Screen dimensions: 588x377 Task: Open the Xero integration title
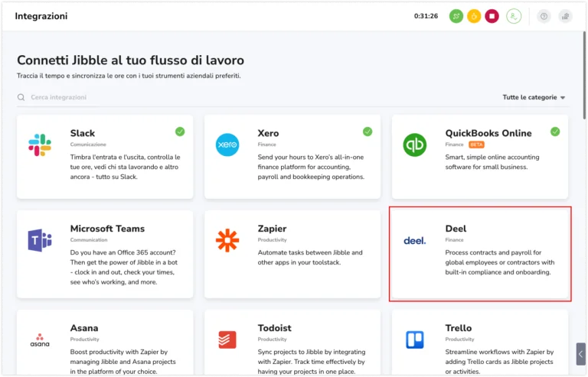pos(268,133)
